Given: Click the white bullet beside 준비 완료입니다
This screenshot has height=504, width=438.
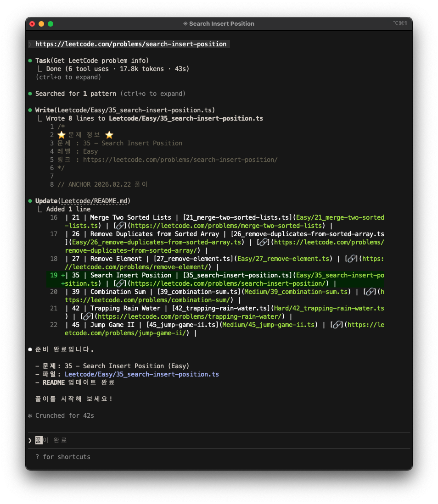Looking at the screenshot, I should pyautogui.click(x=30, y=349).
